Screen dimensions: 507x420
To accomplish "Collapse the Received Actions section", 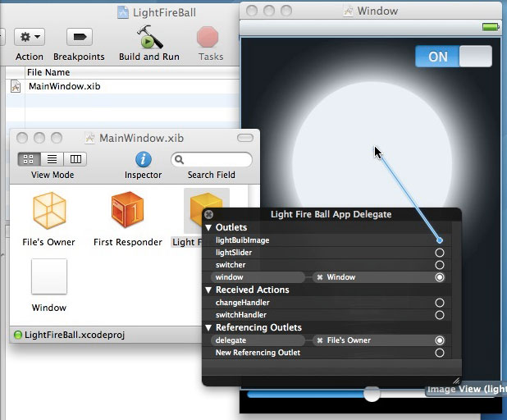I will click(x=208, y=290).
